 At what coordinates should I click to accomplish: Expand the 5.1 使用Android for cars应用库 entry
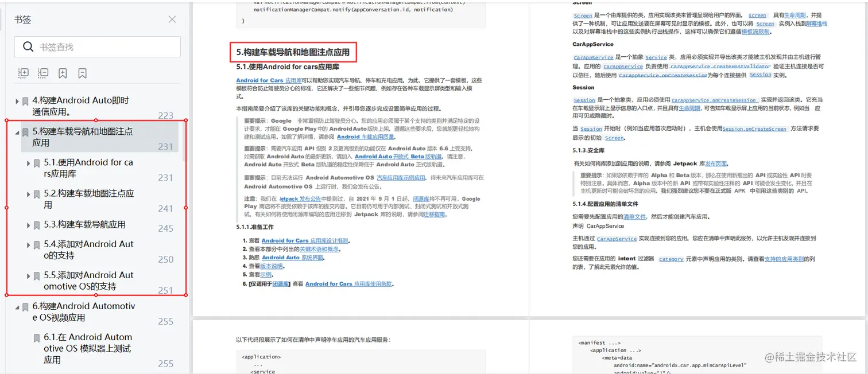[x=28, y=163]
